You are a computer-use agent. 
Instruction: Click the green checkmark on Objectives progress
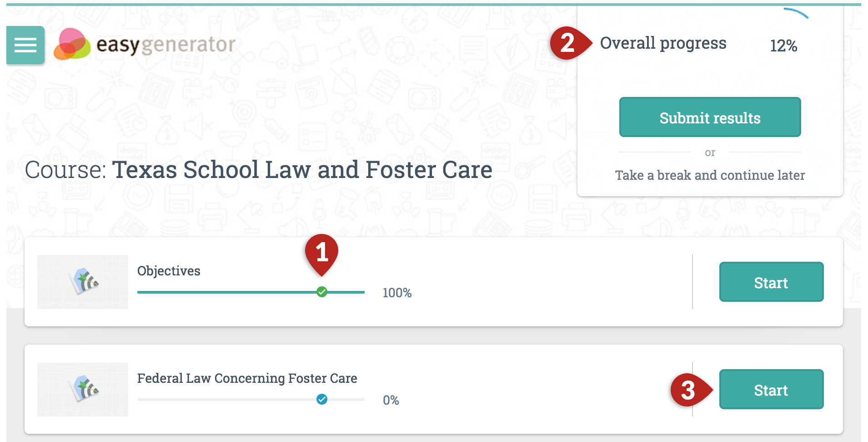(x=322, y=292)
